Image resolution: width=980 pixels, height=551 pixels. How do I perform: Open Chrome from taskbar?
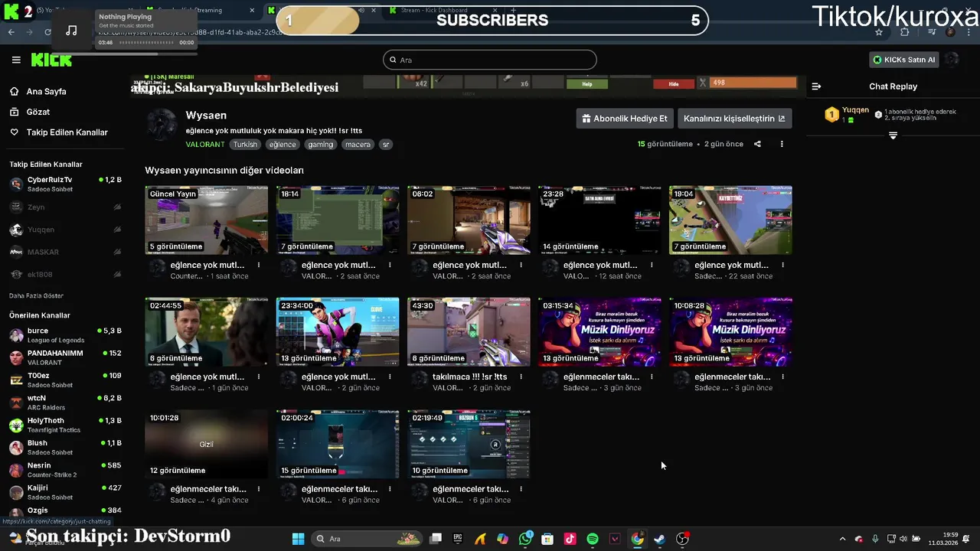point(637,539)
